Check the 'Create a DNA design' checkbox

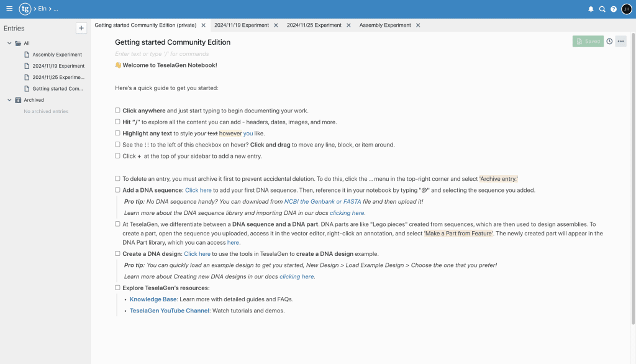117,253
